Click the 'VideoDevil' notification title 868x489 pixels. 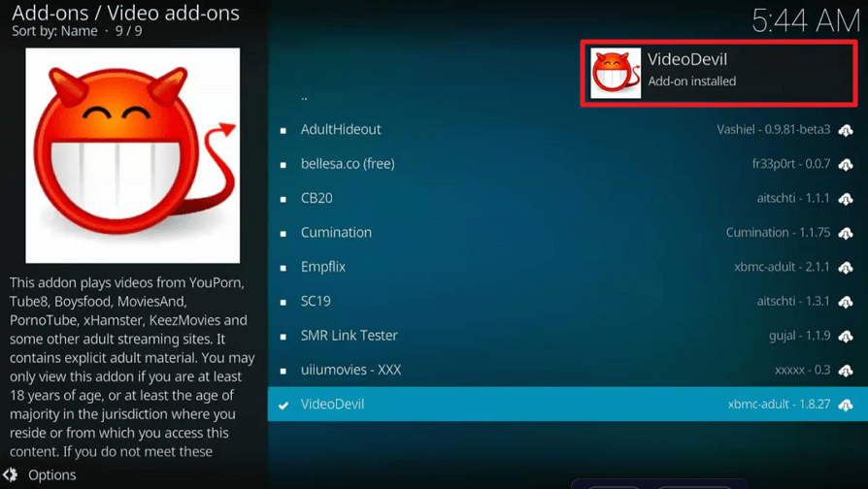(687, 59)
